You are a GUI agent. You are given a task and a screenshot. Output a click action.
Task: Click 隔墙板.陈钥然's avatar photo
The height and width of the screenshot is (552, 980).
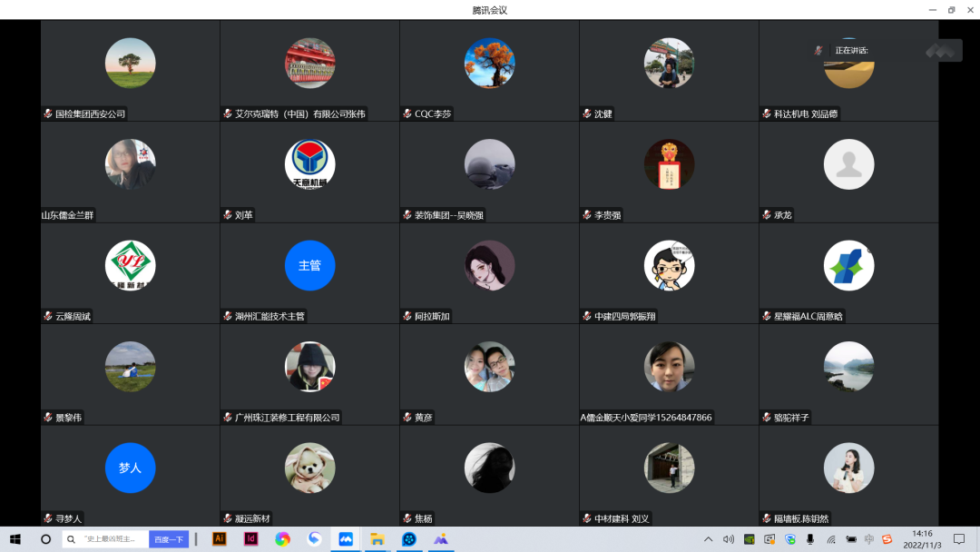848,468
